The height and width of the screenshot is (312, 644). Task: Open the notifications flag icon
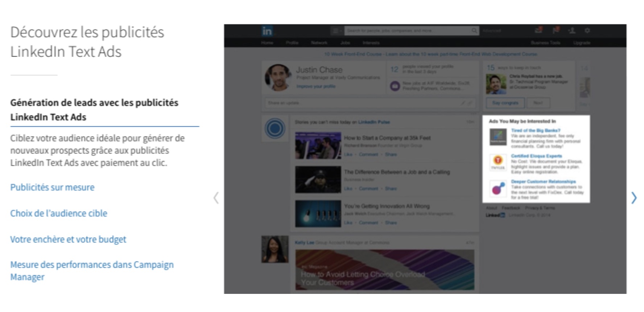click(x=556, y=30)
